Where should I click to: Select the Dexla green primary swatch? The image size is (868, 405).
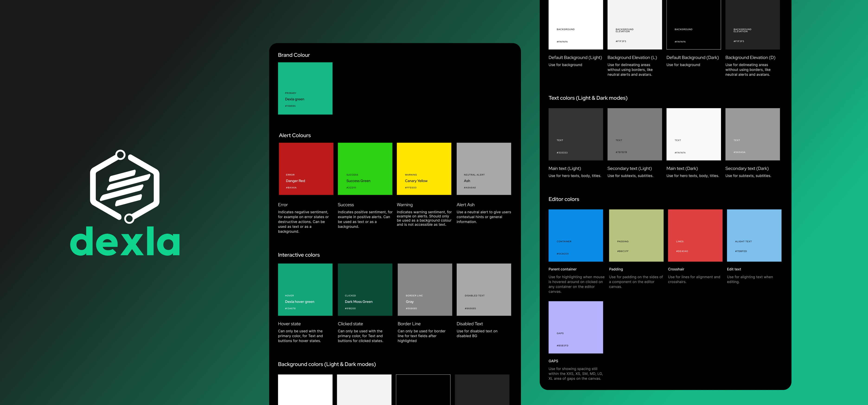pos(305,88)
